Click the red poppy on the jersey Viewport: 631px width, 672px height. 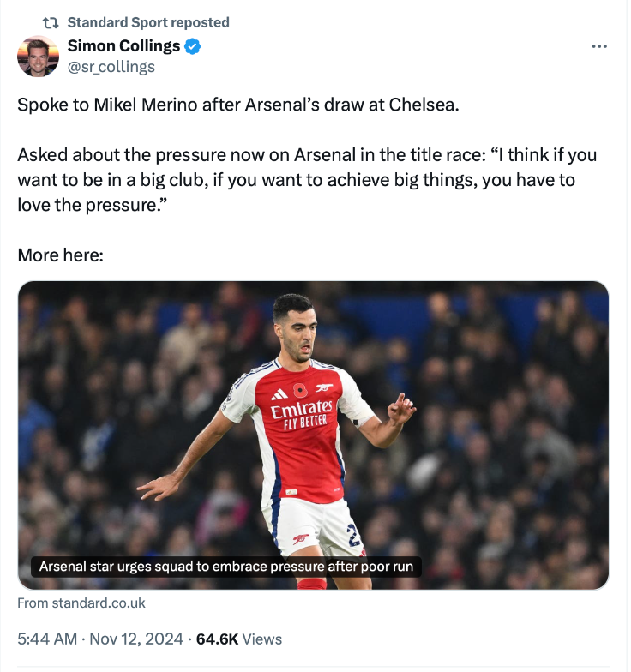(299, 391)
